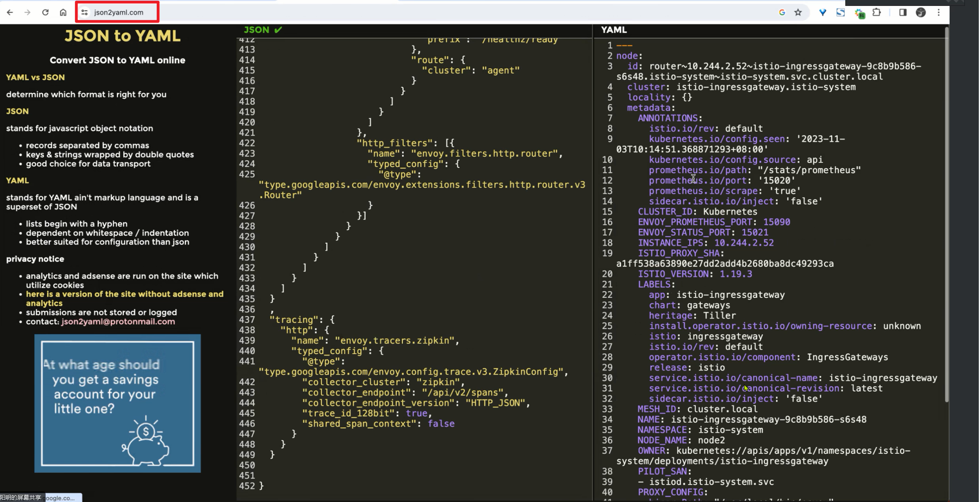Click the "collector_endpoint_version" HTTP_JSON line
The width and height of the screenshot is (980, 502).
pyautogui.click(x=416, y=403)
